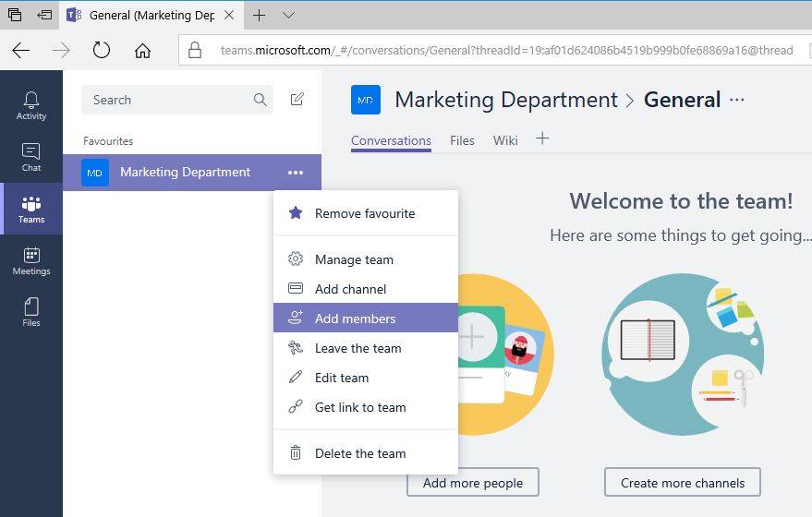Close the General Teams browser tab
The image size is (812, 517).
coord(229,15)
